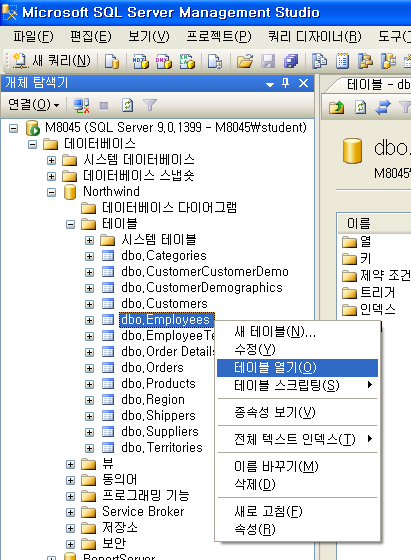Open Object Explorer window position dropdown arrow
The height and width of the screenshot is (560, 411).
pyautogui.click(x=270, y=85)
